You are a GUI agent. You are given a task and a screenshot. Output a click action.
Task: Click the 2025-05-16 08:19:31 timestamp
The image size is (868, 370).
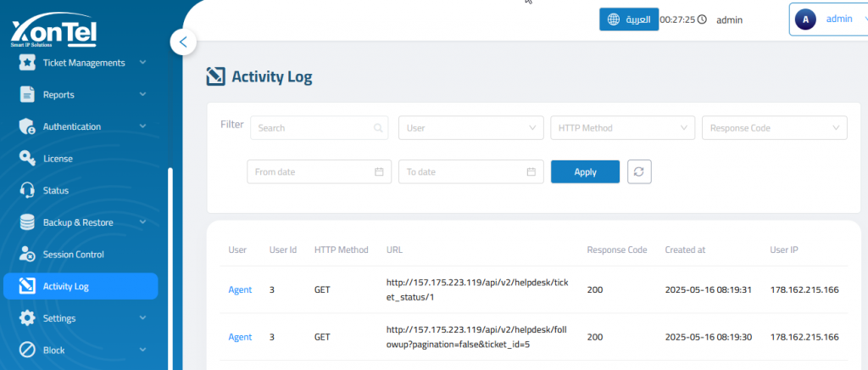(708, 289)
